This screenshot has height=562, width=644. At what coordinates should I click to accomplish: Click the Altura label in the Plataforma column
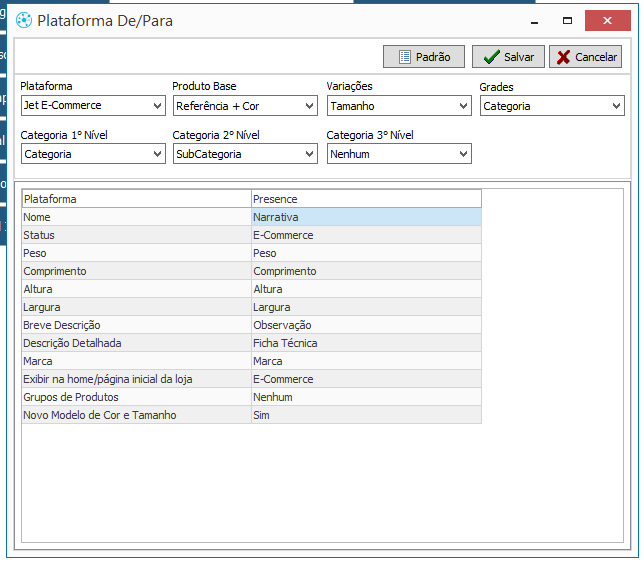137,289
